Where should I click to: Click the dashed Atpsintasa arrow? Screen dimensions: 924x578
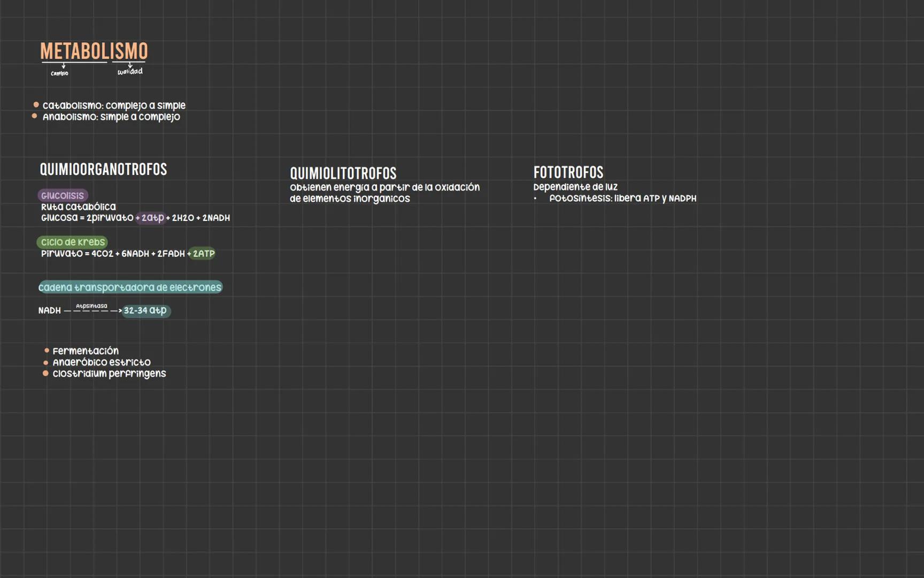92,310
